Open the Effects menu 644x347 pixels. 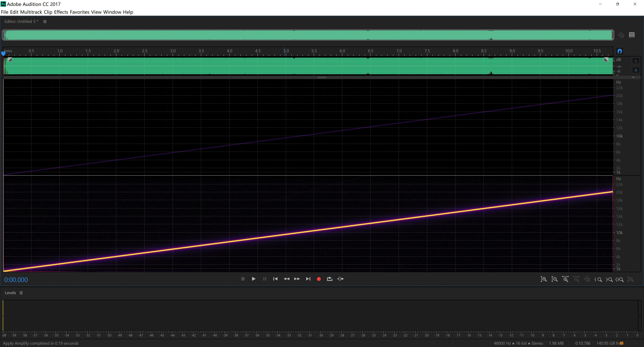[61, 12]
